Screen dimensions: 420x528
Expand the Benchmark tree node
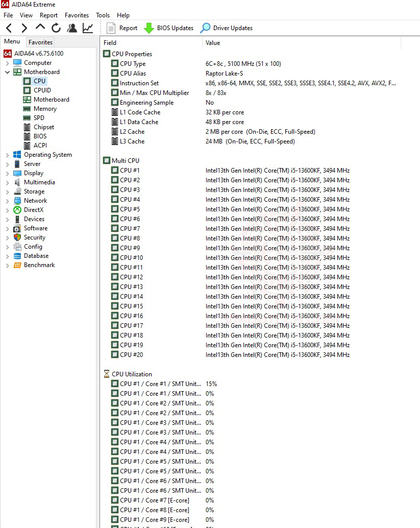coord(8,266)
